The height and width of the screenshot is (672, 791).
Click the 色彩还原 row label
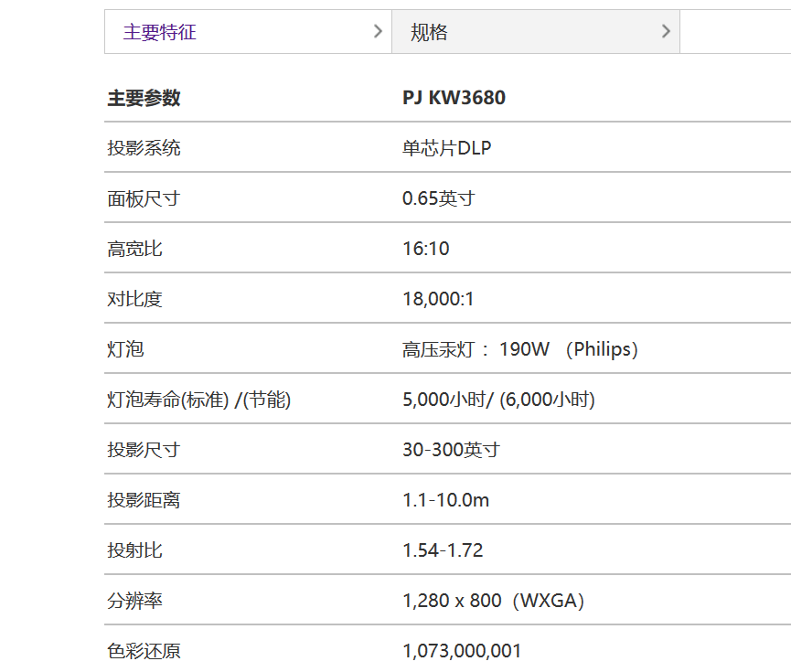point(144,651)
